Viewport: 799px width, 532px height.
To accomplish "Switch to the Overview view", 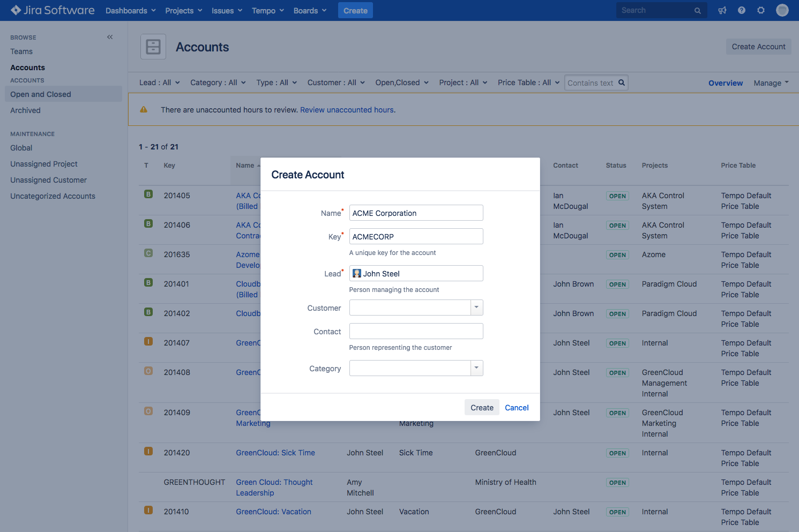I will tap(726, 83).
